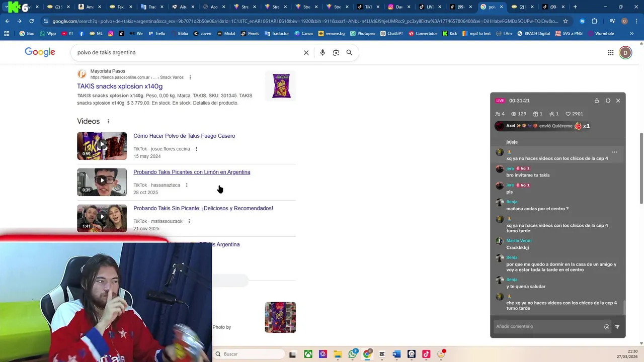Open Google Lens image search
The image size is (644, 362).
click(336, 52)
